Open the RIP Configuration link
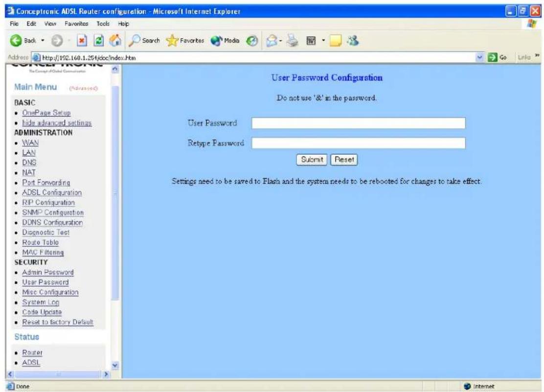Image resolution: width=544 pixels, height=392 pixels. (48, 203)
